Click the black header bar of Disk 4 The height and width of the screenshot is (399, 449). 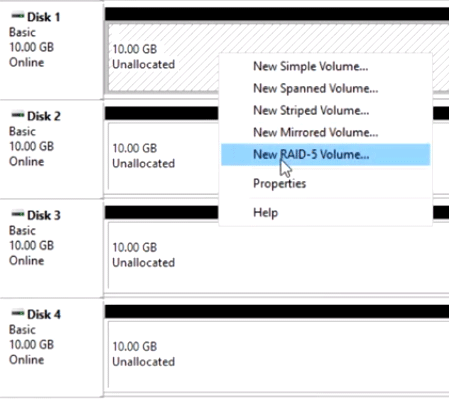pyautogui.click(x=277, y=311)
